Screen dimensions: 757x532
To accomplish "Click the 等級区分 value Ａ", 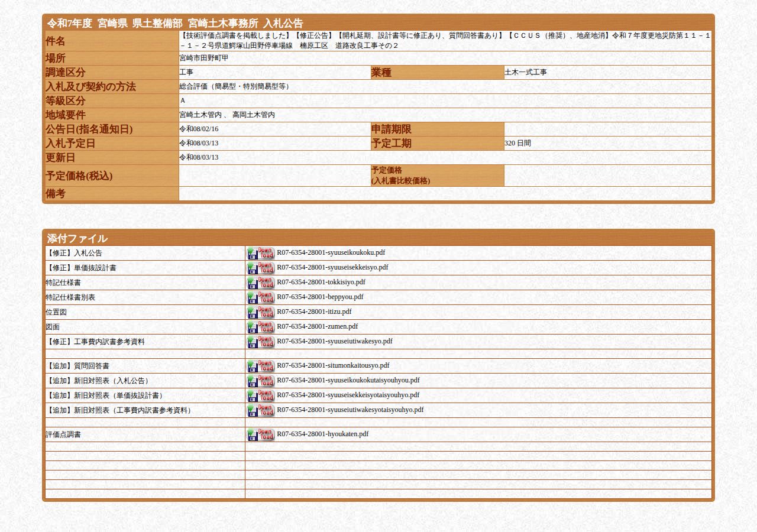I will (x=183, y=100).
